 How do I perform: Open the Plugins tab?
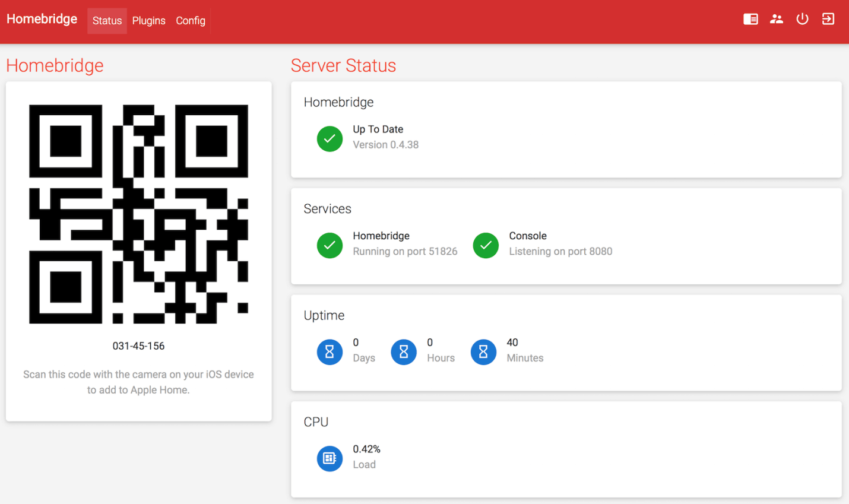[x=148, y=21]
